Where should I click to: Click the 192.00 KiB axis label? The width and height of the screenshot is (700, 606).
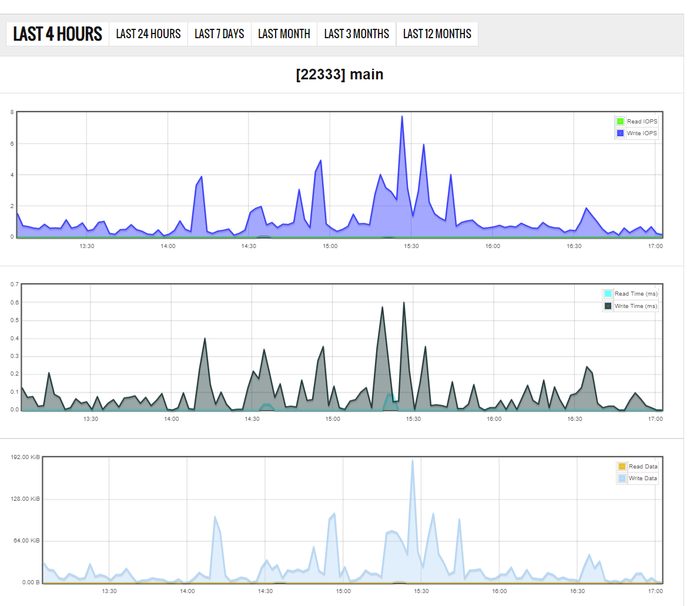(25, 457)
